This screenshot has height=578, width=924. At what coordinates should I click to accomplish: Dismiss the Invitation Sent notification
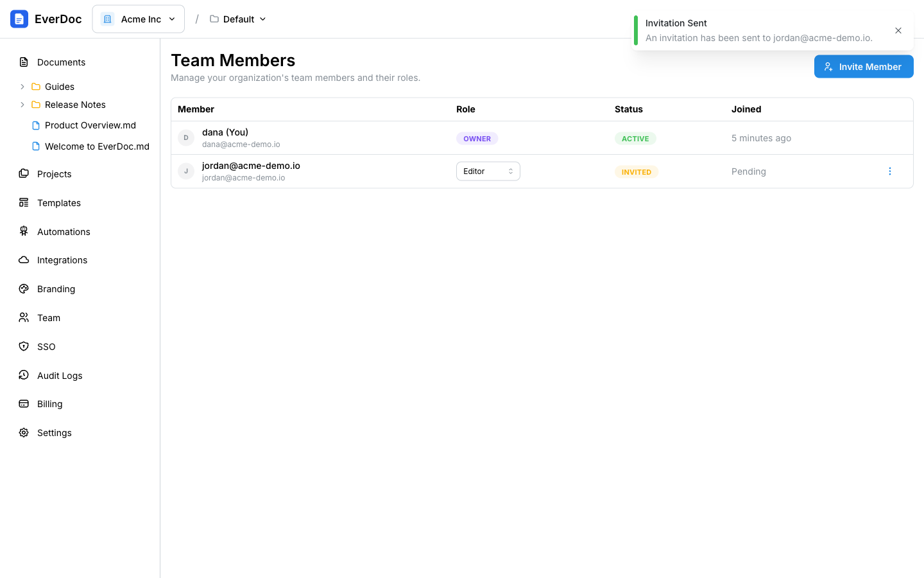tap(898, 30)
